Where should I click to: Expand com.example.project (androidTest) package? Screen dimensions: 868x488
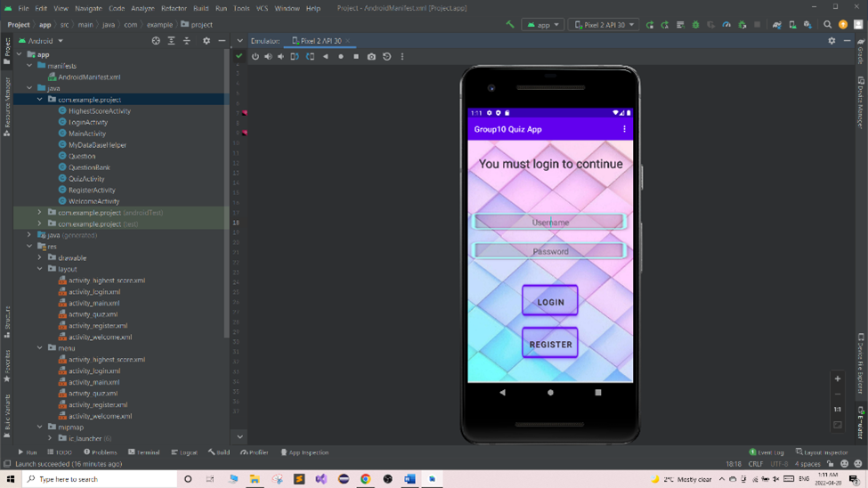coord(39,212)
